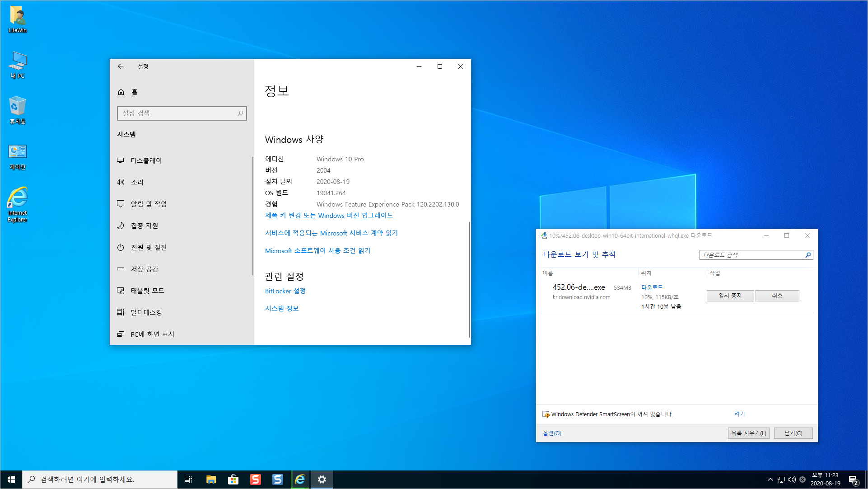The image size is (868, 489).
Task: Open 시스템 정보 link
Action: click(x=282, y=309)
